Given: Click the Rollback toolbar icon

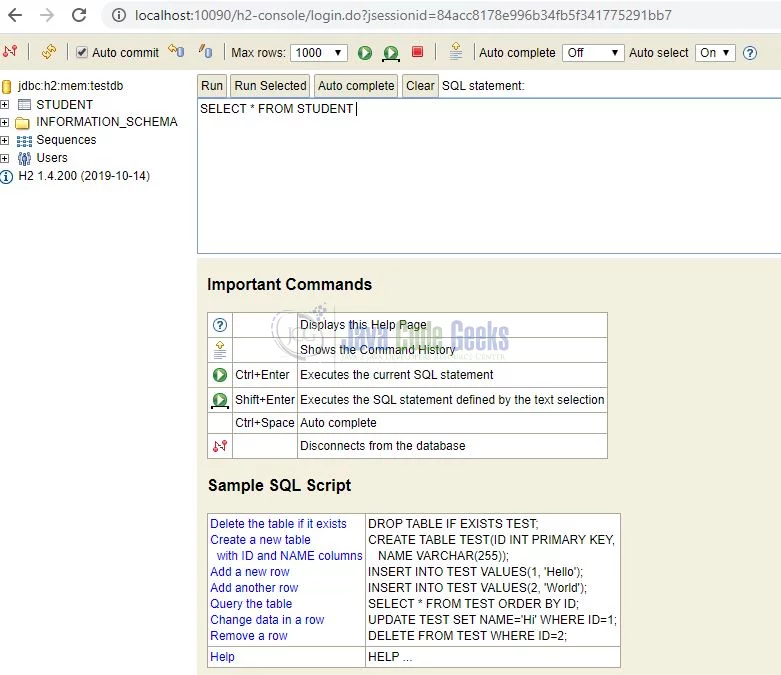Looking at the screenshot, I should tap(176, 51).
